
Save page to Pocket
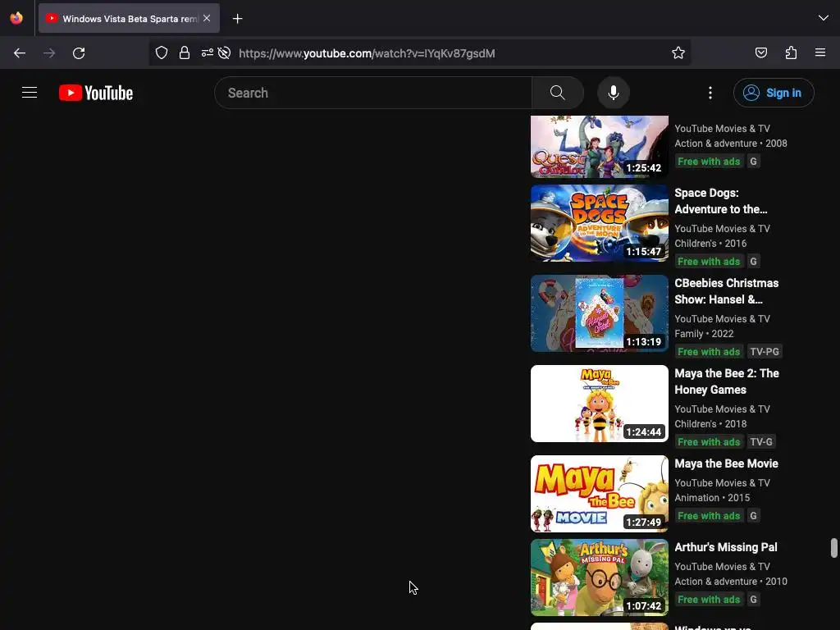coord(761,52)
